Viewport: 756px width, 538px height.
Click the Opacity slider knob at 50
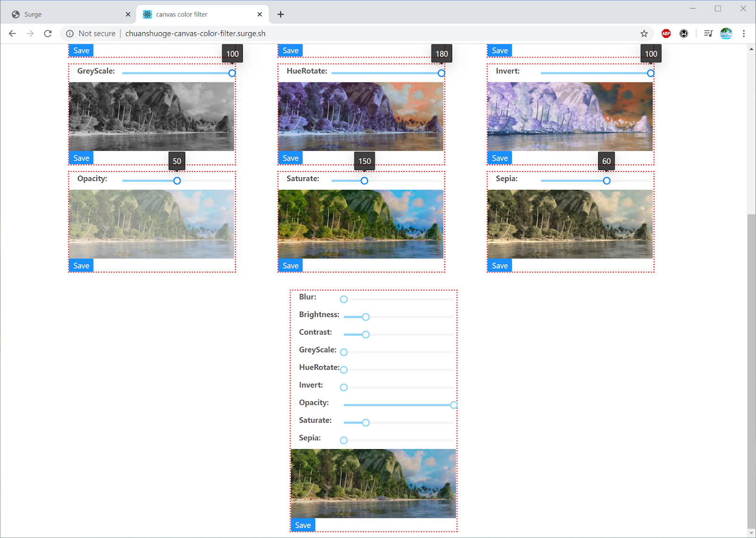point(177,180)
